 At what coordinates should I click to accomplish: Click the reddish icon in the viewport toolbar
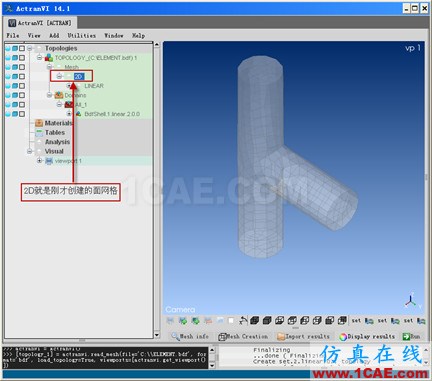208,321
